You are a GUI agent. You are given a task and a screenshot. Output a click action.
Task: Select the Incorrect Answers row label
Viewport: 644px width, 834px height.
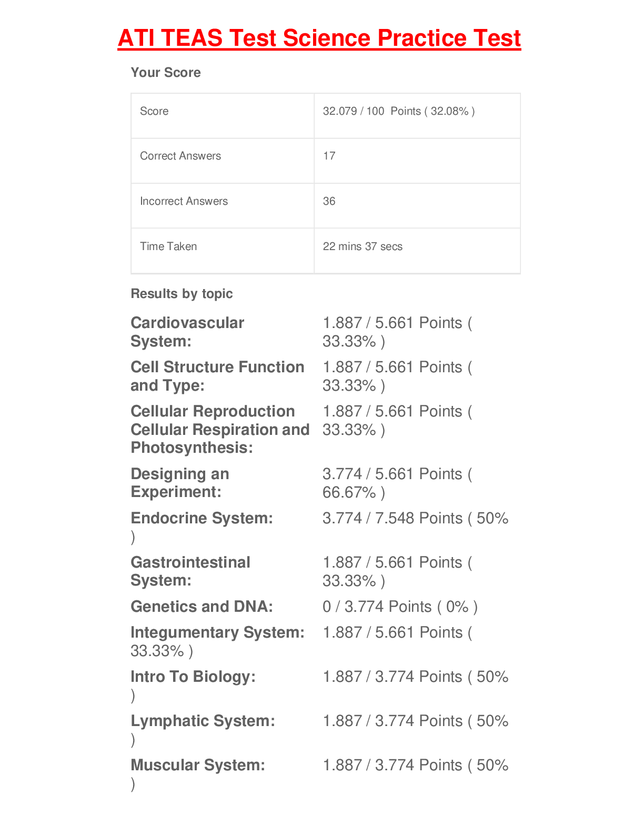(x=184, y=201)
